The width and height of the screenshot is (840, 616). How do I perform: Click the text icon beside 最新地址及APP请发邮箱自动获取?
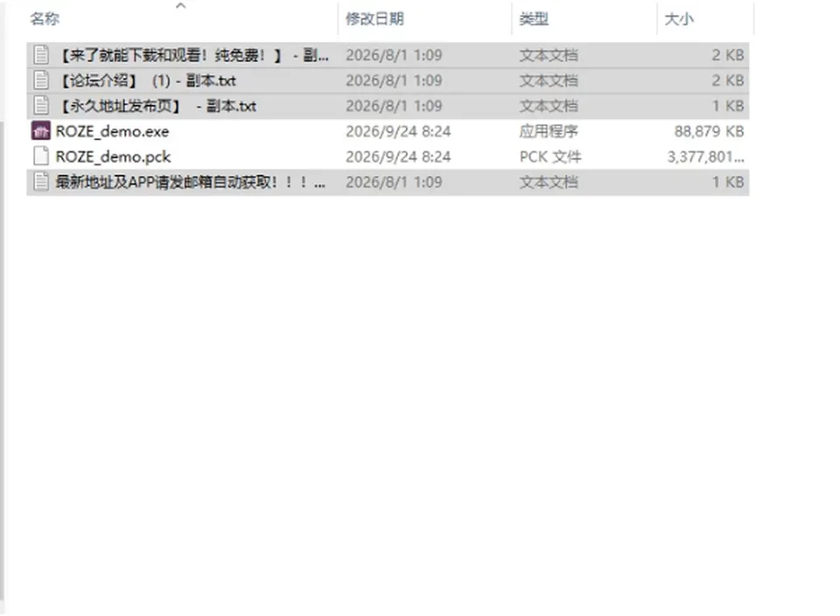[x=41, y=182]
